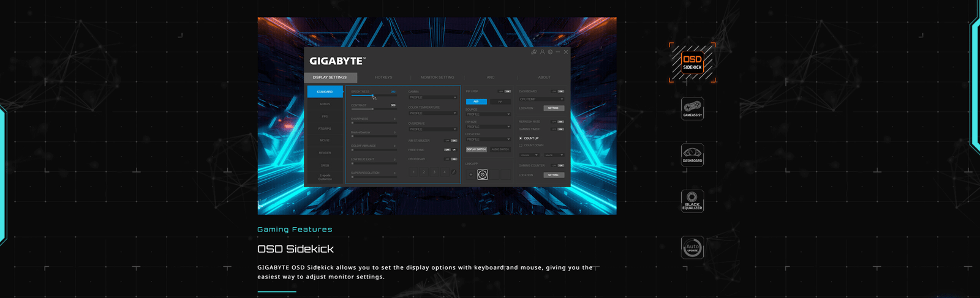Open the CPU Temp dashboard dropdown
Viewport: 980px width, 298px height.
click(x=541, y=99)
